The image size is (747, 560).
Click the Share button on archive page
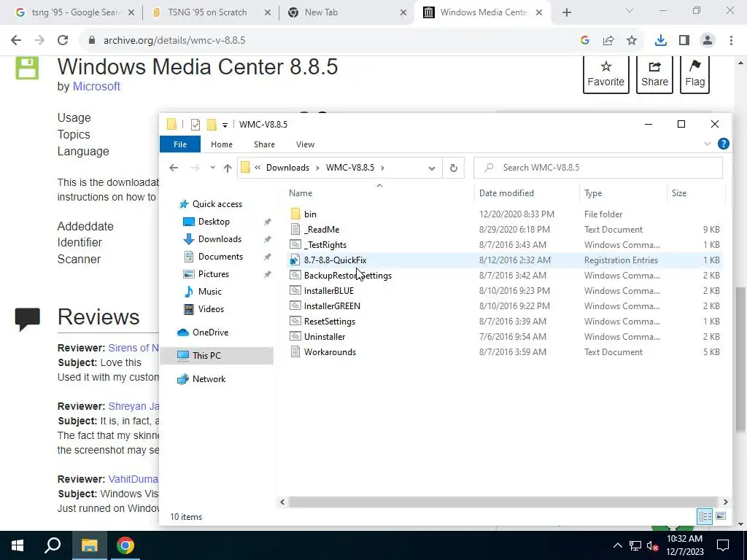tap(654, 74)
